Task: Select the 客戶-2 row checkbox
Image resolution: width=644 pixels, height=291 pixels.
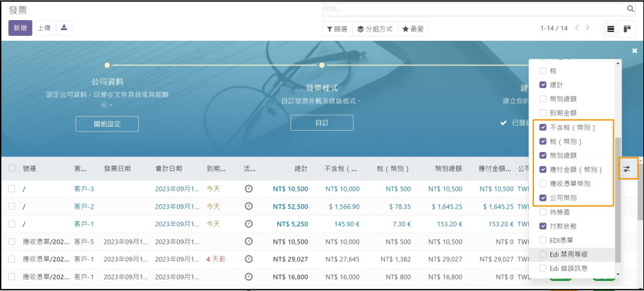Action: 11,206
